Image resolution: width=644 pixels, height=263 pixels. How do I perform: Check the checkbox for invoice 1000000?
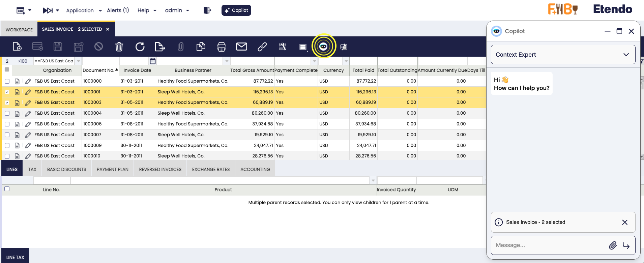[7, 81]
